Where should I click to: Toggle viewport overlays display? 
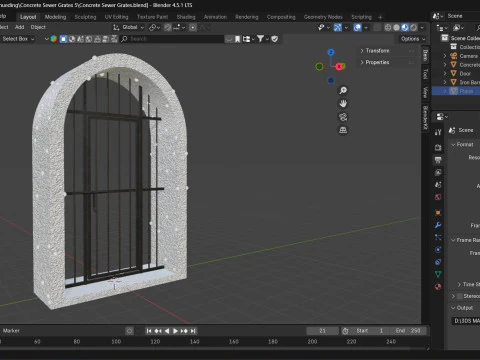click(x=358, y=27)
